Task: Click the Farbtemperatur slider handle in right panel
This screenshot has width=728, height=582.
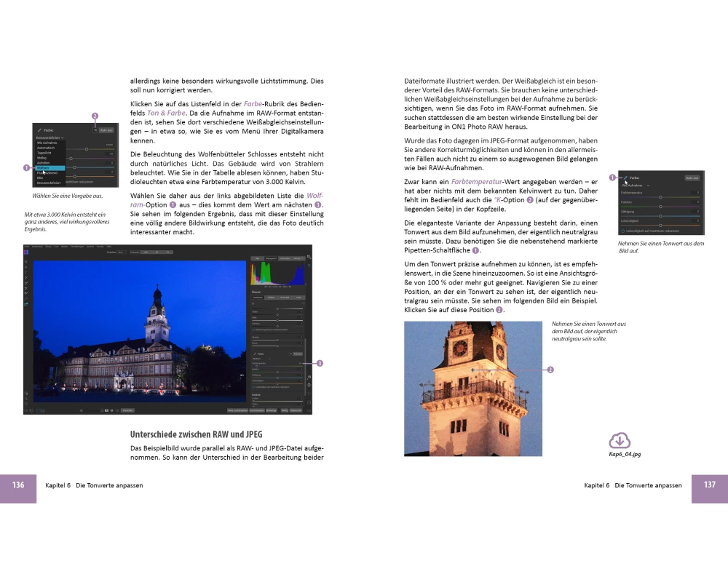Action: 660,196
